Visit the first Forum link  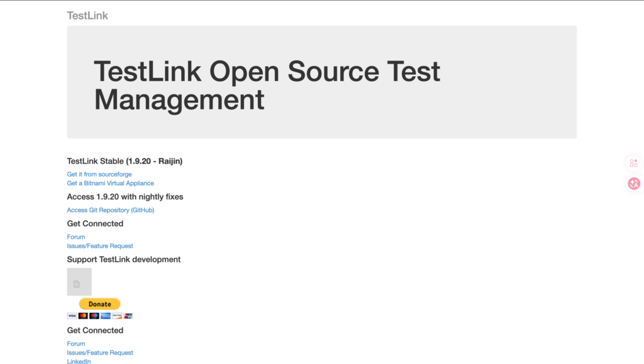pyautogui.click(x=76, y=237)
